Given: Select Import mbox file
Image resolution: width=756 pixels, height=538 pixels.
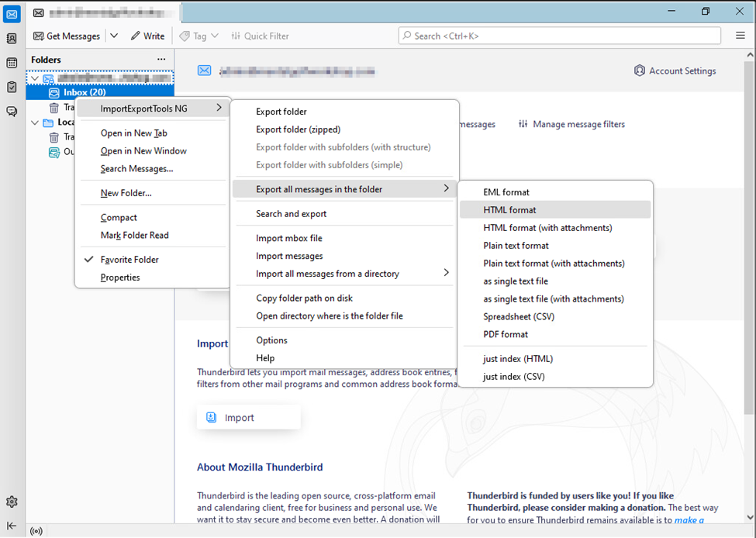Looking at the screenshot, I should click(x=343, y=238).
